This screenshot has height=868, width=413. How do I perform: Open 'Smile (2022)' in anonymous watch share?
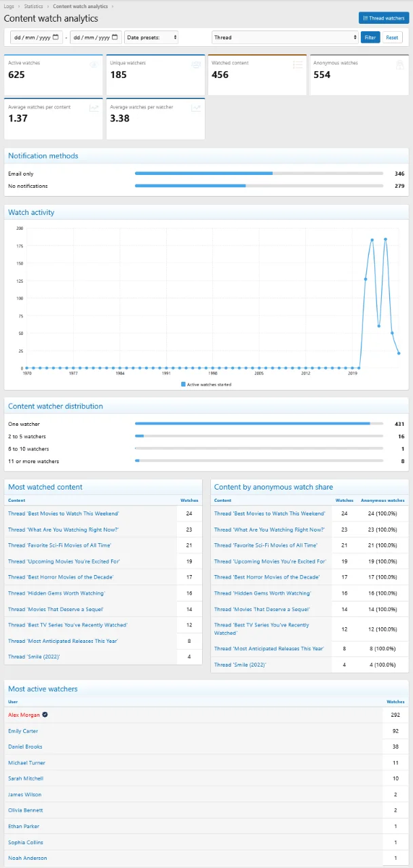[240, 665]
